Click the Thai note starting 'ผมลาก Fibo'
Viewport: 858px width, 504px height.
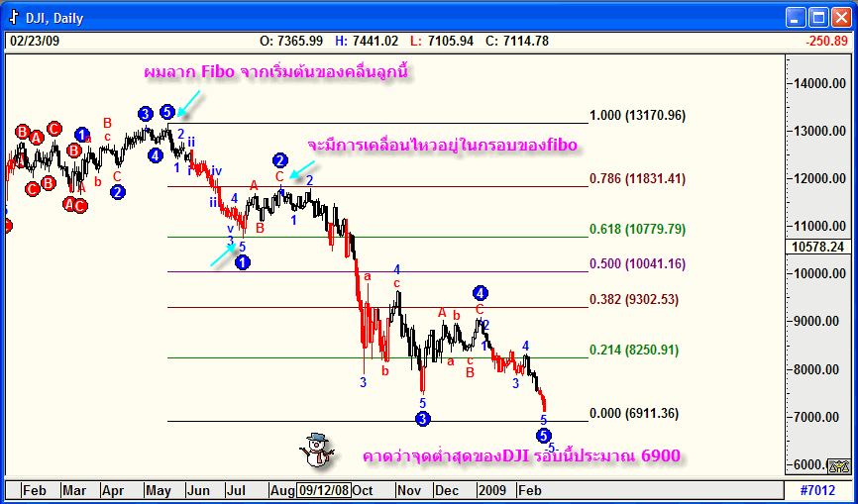[x=275, y=72]
